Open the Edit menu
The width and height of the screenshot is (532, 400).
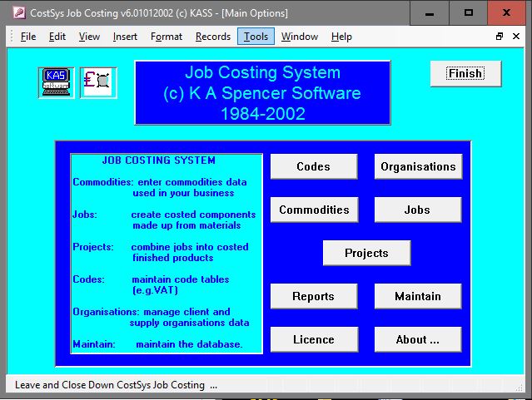click(57, 37)
